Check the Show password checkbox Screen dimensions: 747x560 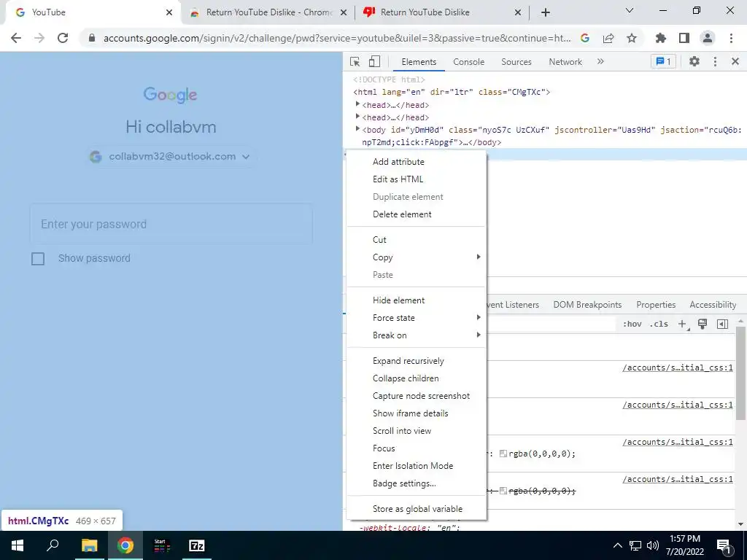(38, 259)
